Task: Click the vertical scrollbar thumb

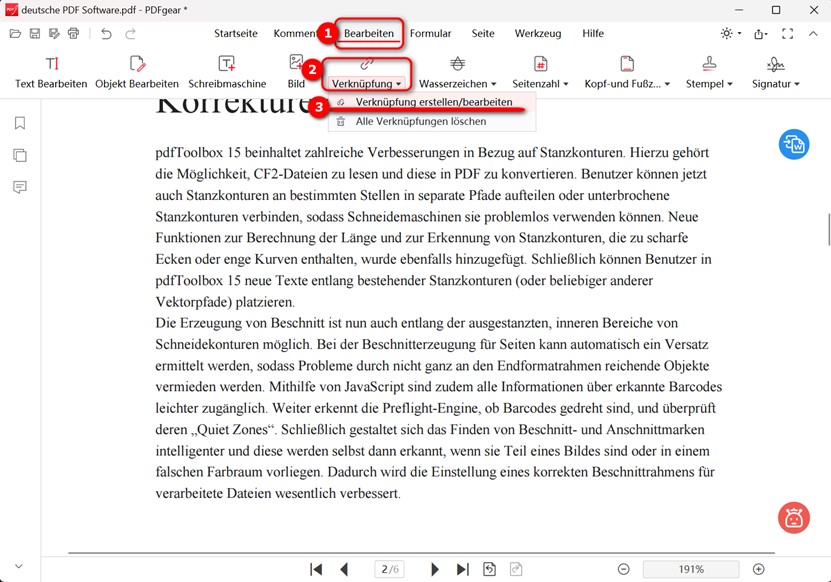Action: click(x=829, y=228)
